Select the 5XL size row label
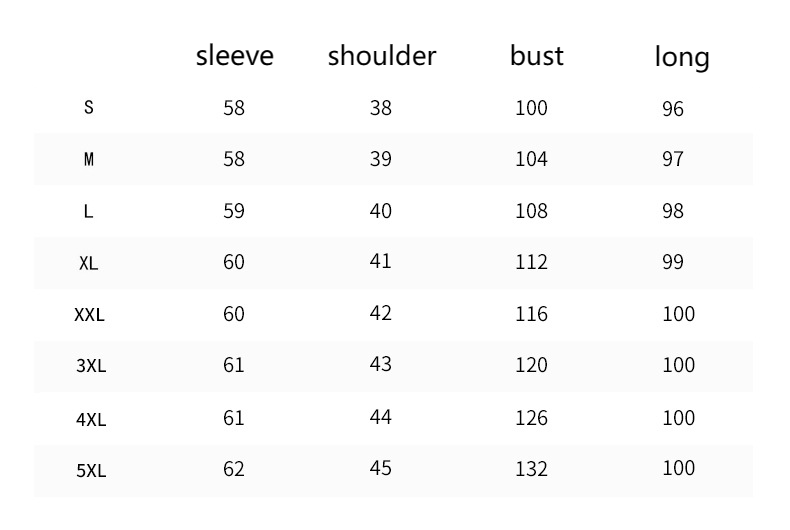790x530 pixels. [x=90, y=470]
